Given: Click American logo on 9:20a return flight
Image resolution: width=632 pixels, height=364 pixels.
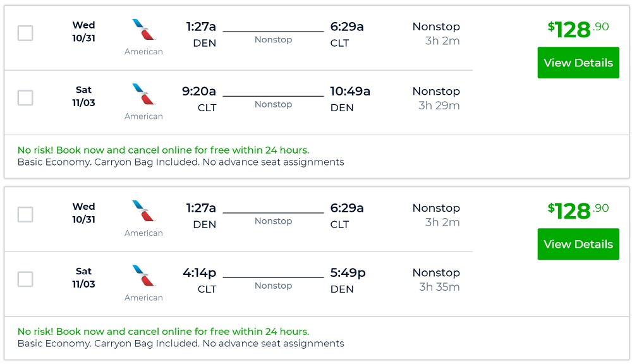Looking at the screenshot, I should (x=143, y=94).
